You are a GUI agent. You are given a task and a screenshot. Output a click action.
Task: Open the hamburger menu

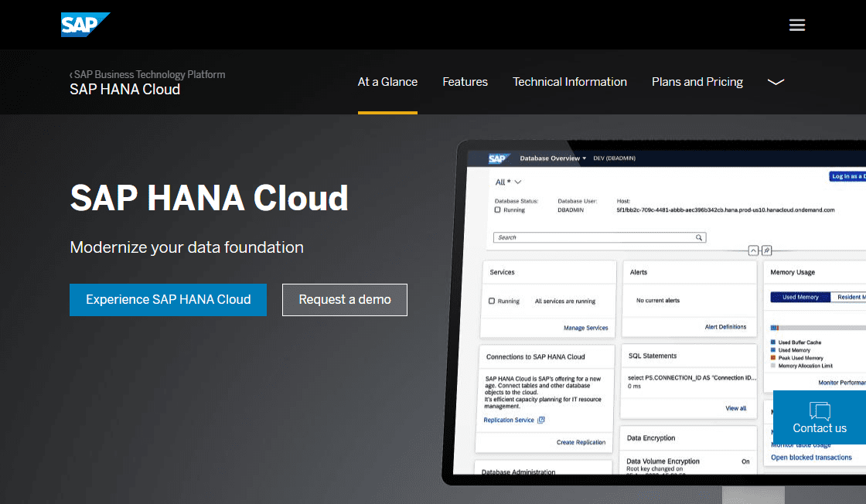(x=797, y=24)
